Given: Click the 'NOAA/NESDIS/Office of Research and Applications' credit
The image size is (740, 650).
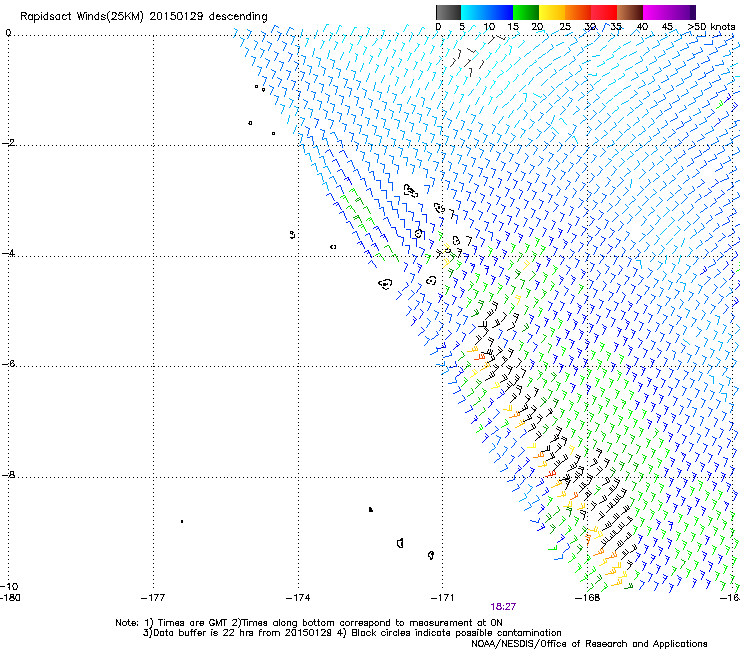Looking at the screenshot, I should [589, 644].
